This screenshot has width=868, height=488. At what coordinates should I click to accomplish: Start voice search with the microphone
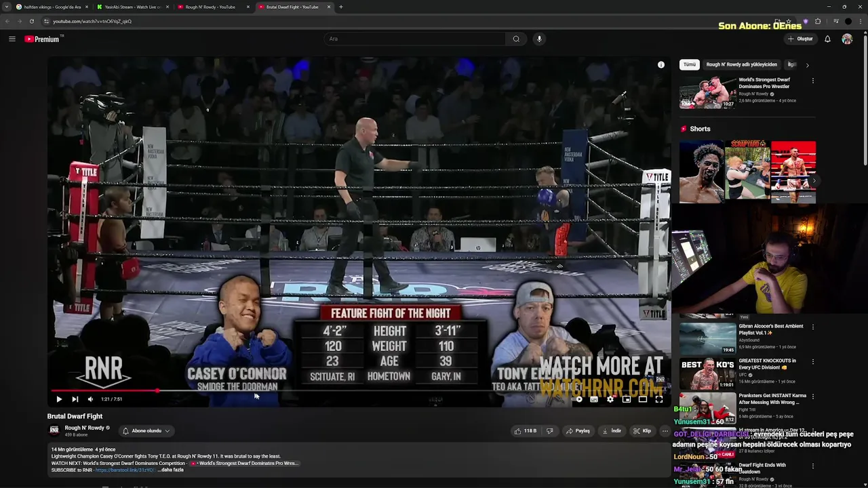coord(539,39)
